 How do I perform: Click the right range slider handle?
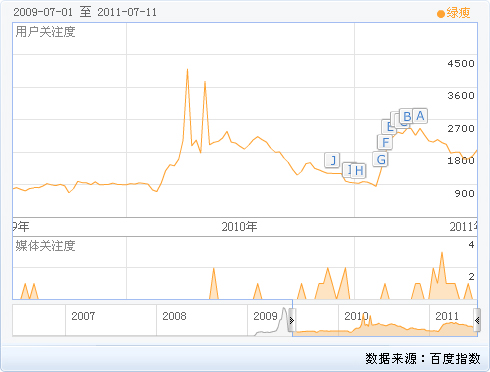click(477, 321)
